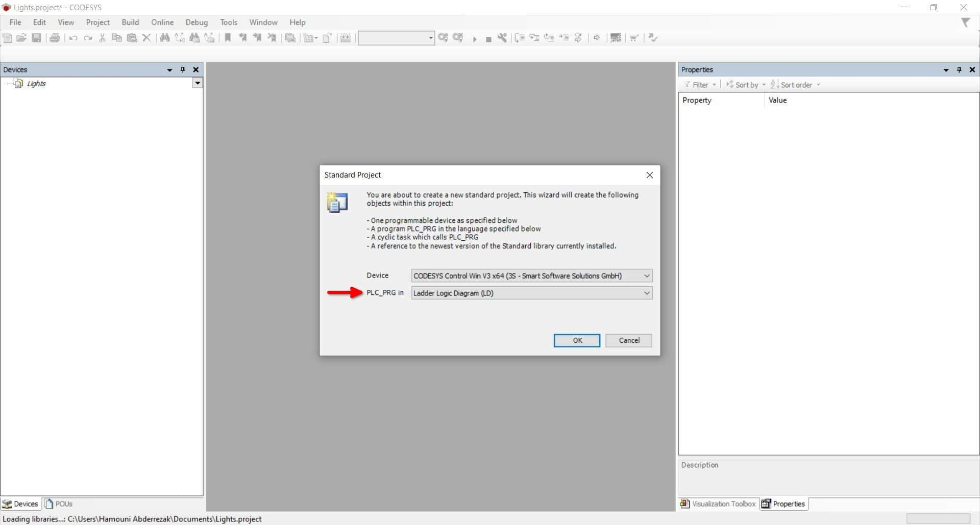
Task: Open the Online menu
Action: (162, 22)
